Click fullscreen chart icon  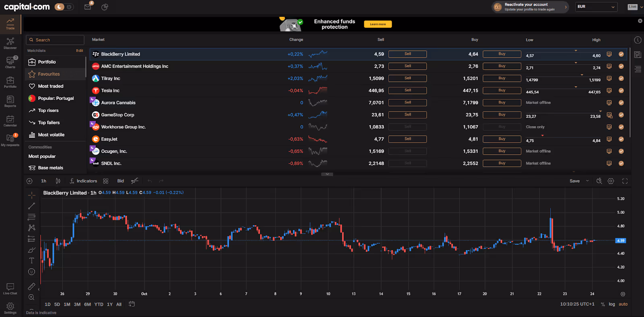point(625,181)
